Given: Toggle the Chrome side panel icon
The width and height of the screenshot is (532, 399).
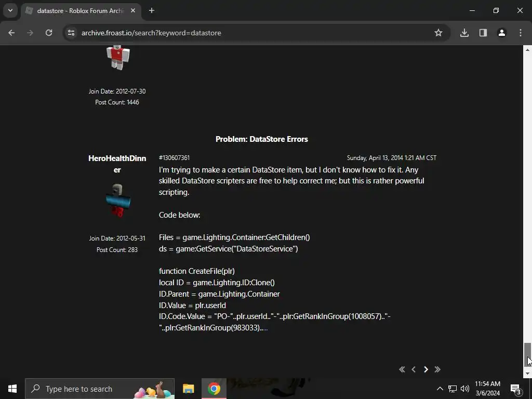Looking at the screenshot, I should (x=483, y=33).
